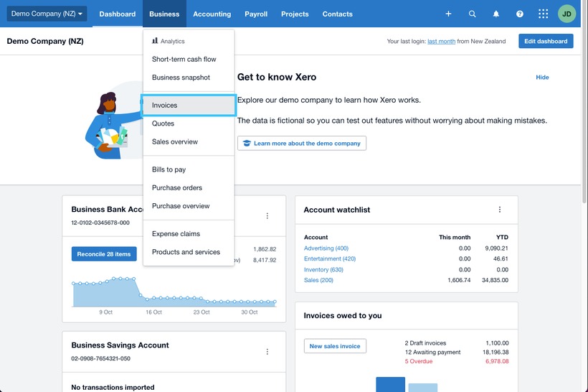This screenshot has height=392, width=588.
Task: Select Business snapshot menu item
Action: 189,78
